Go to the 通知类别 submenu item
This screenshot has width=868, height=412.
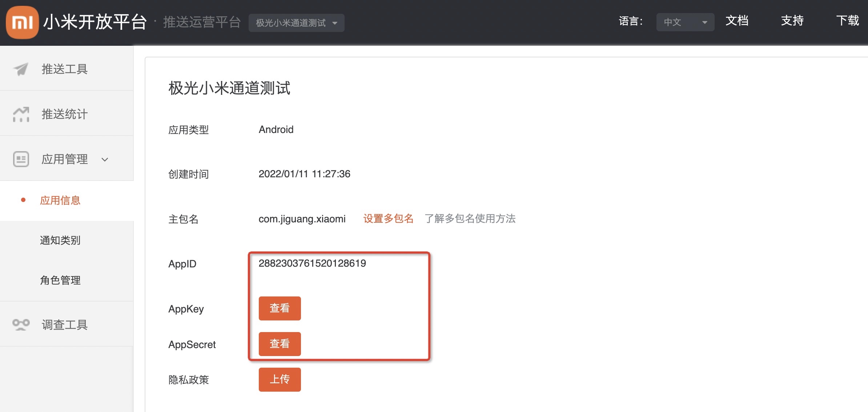(x=60, y=241)
